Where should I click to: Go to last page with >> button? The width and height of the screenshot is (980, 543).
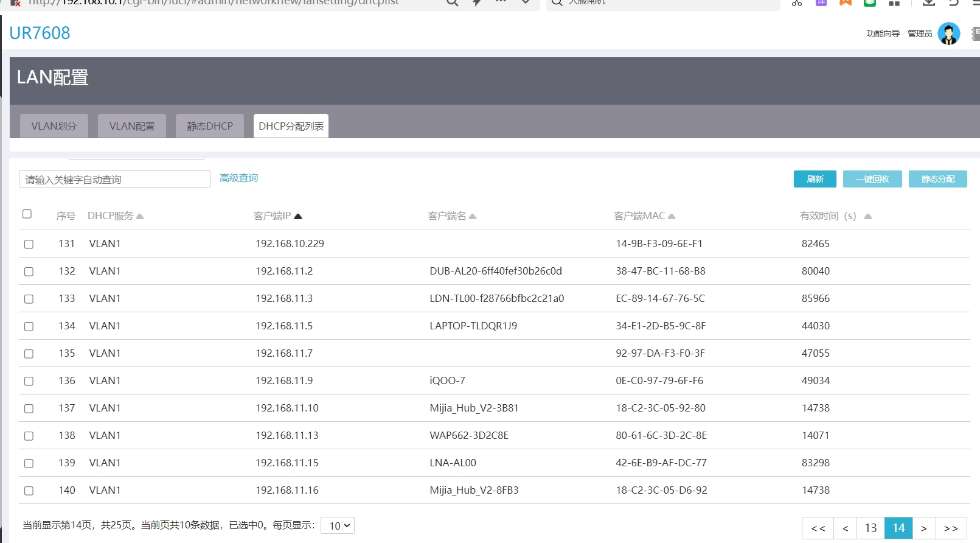tap(951, 528)
